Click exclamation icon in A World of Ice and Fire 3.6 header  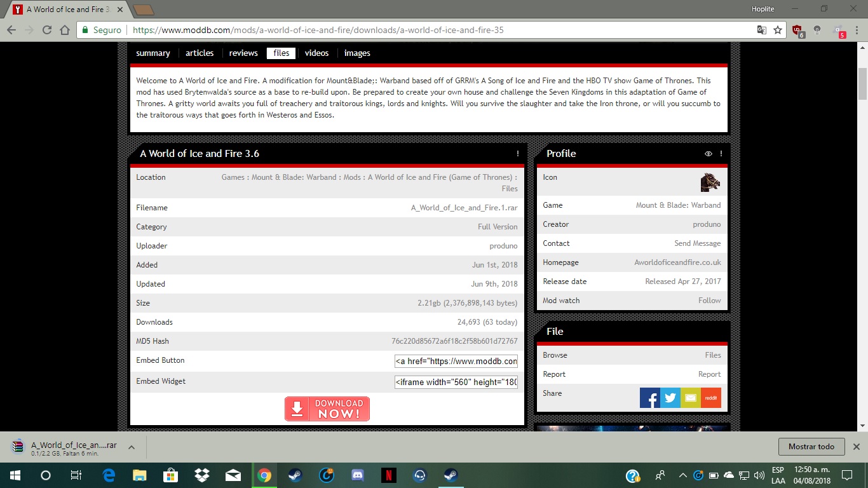tap(518, 154)
